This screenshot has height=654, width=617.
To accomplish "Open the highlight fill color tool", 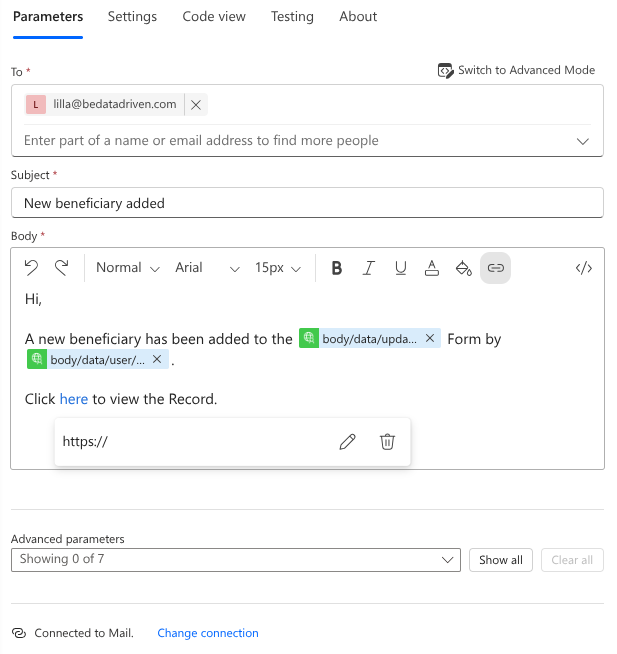I will pos(463,268).
